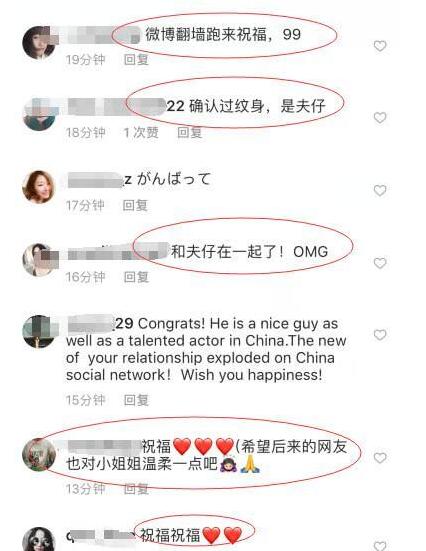Like the '祝福祝福' comment at bottom

point(380,546)
